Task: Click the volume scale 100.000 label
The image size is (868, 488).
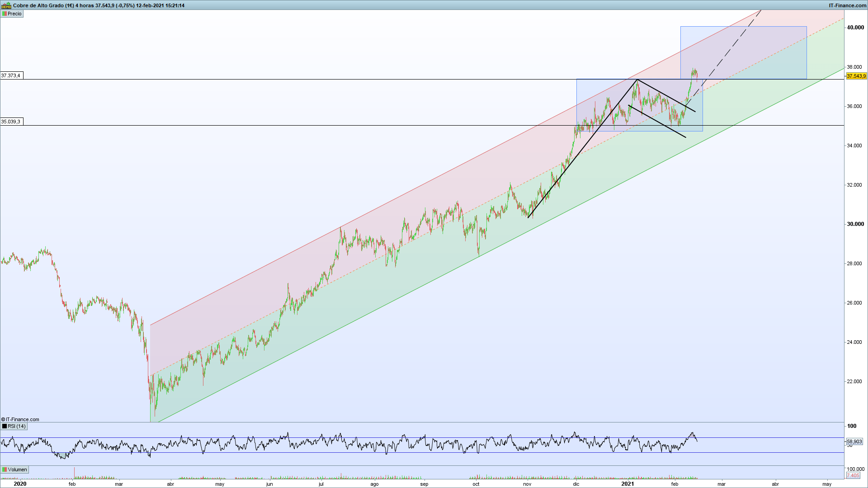Action: pos(855,469)
